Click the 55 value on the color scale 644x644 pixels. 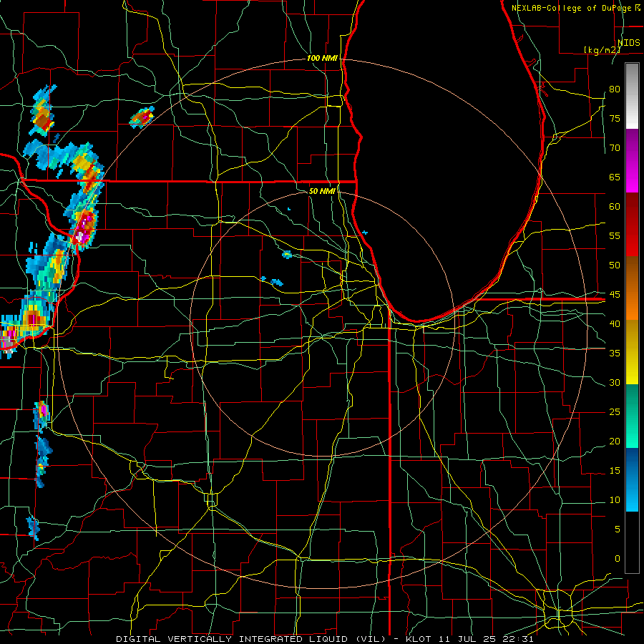[x=615, y=235]
